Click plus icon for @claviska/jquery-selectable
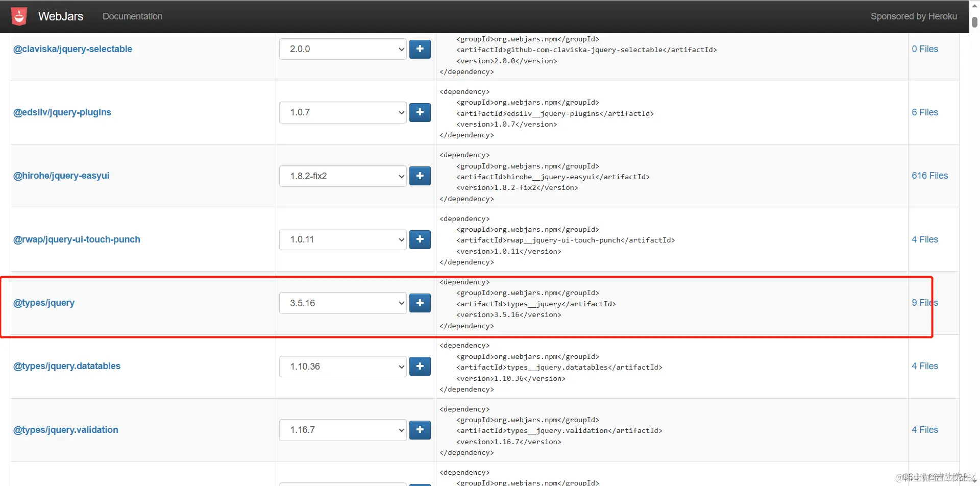 (x=420, y=49)
